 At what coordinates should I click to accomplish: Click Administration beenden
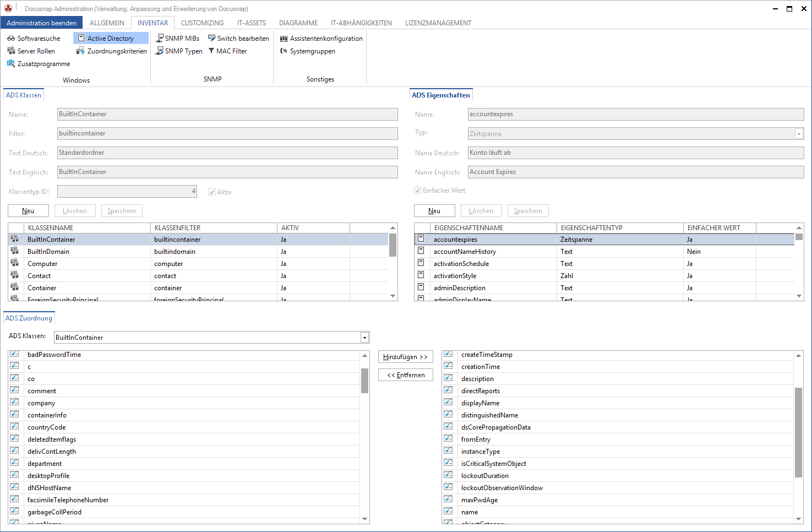42,23
